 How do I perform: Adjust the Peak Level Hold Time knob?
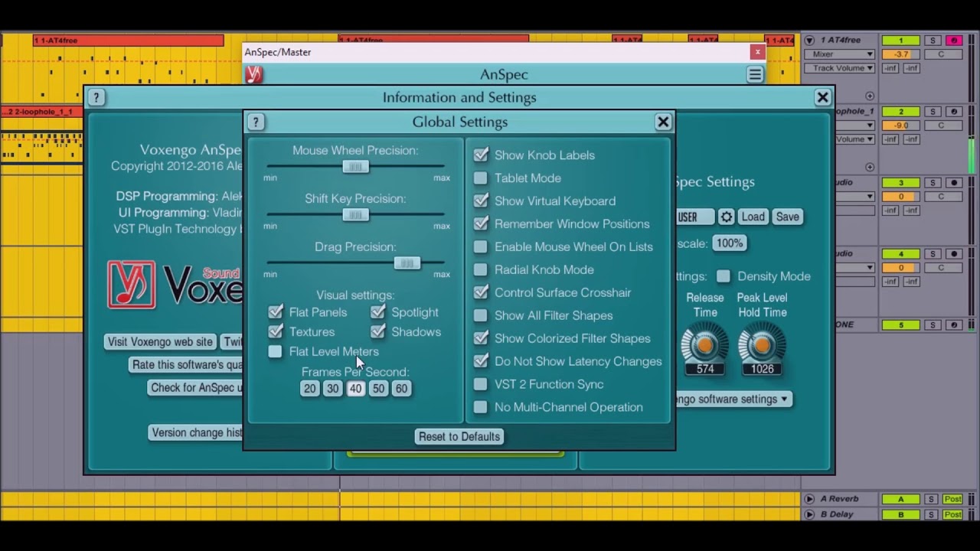[x=762, y=345]
